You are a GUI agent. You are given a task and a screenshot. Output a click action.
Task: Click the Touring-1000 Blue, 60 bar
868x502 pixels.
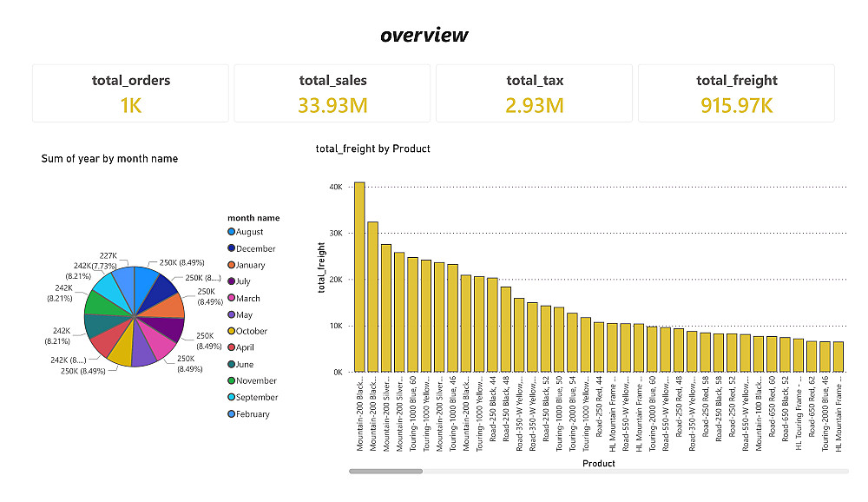tap(413, 314)
